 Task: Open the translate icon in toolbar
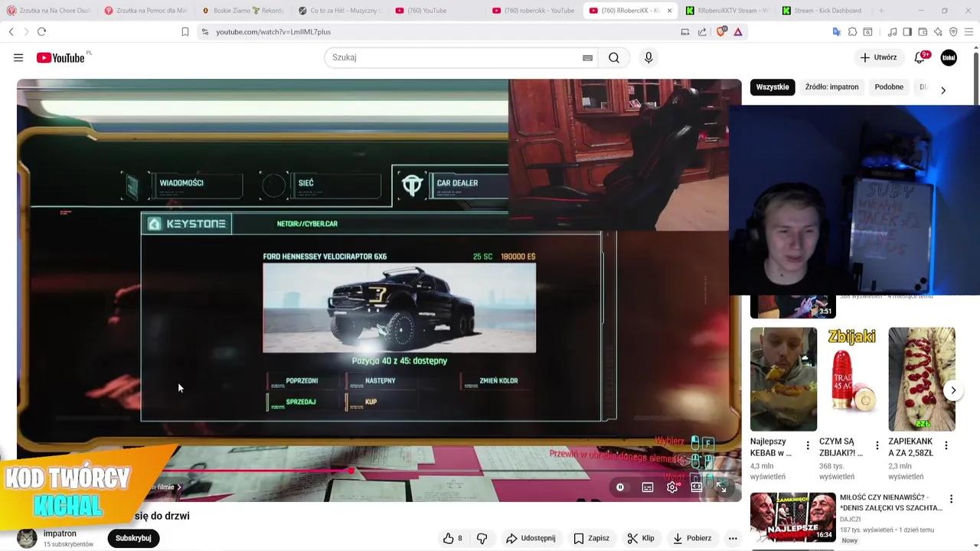click(x=837, y=31)
